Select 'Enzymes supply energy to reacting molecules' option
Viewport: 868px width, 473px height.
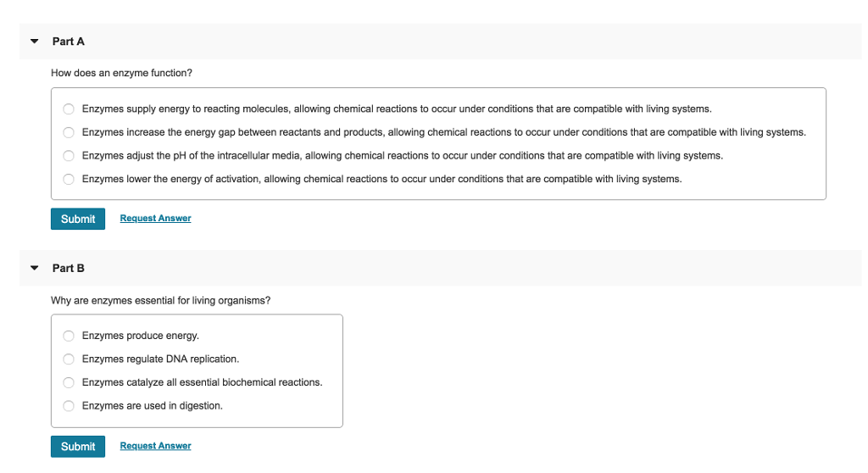(68, 109)
